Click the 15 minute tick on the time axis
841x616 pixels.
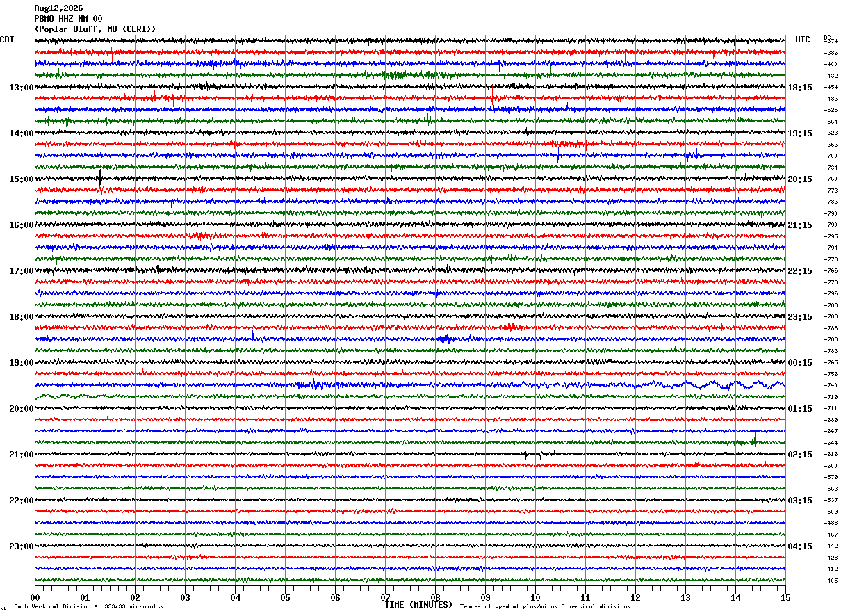coord(785,597)
